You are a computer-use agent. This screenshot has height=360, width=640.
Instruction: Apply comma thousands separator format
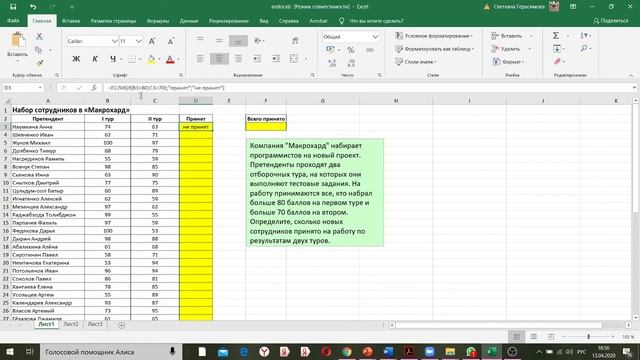click(370, 50)
